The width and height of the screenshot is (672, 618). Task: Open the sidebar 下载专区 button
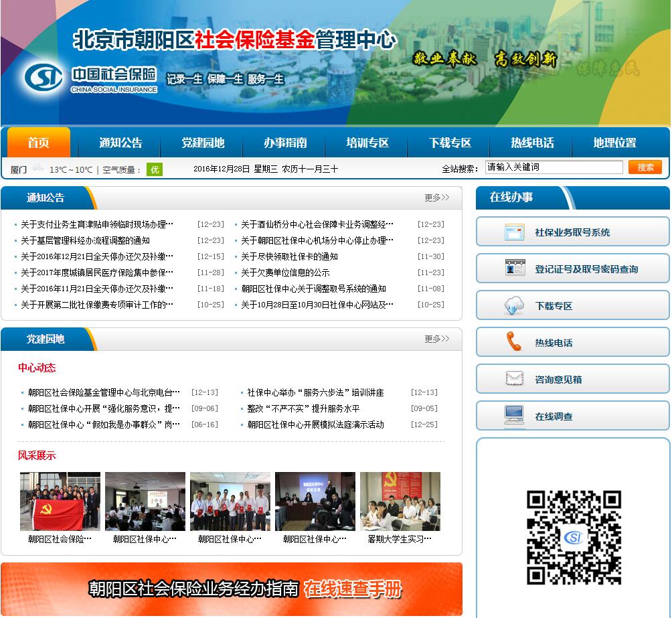(572, 305)
